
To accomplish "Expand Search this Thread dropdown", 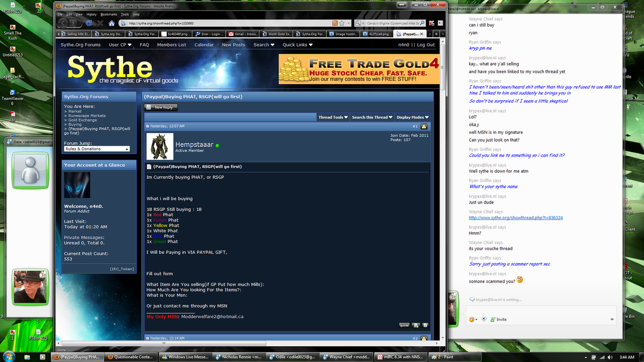I will click(x=372, y=117).
